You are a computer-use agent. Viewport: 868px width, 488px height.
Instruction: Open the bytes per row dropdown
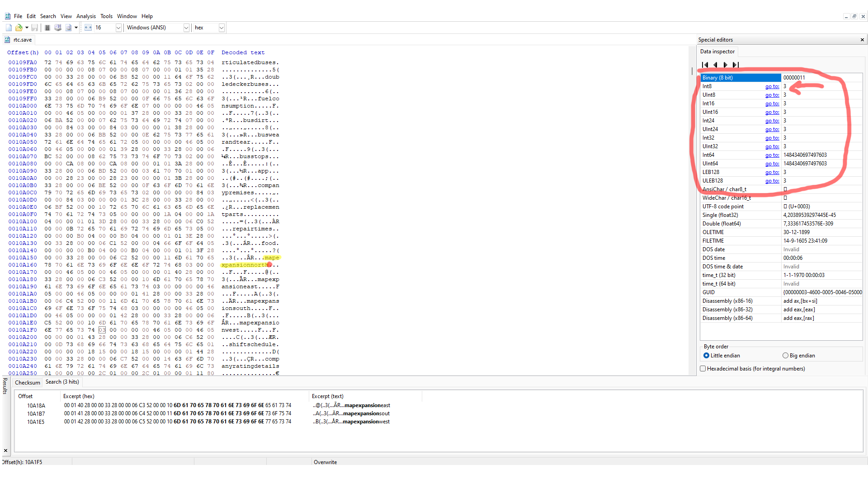[x=118, y=28]
